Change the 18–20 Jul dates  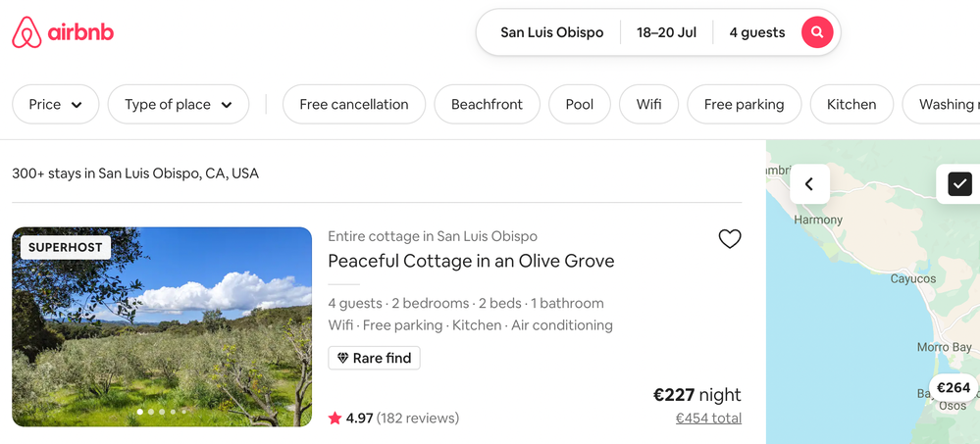point(666,32)
